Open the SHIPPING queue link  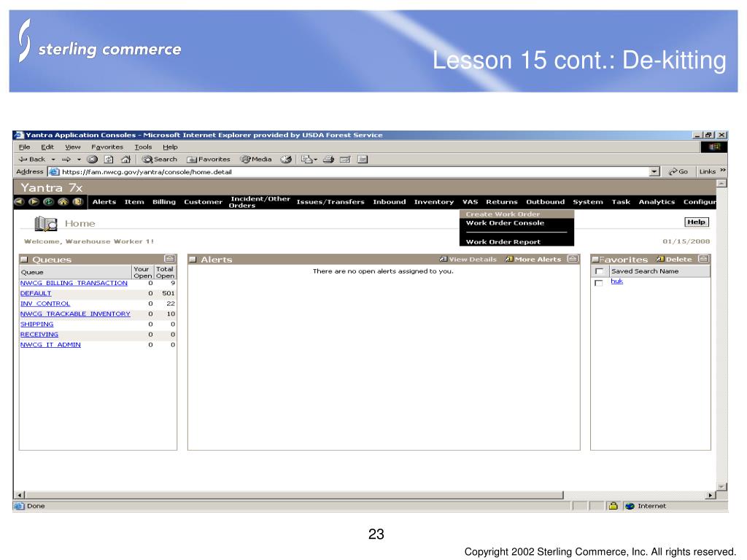click(36, 324)
